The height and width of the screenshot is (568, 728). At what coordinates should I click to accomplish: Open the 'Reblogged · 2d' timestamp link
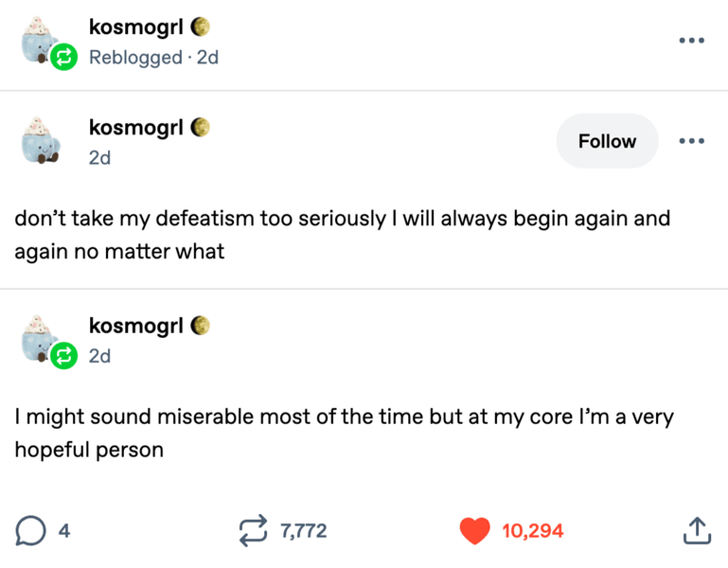pos(153,57)
